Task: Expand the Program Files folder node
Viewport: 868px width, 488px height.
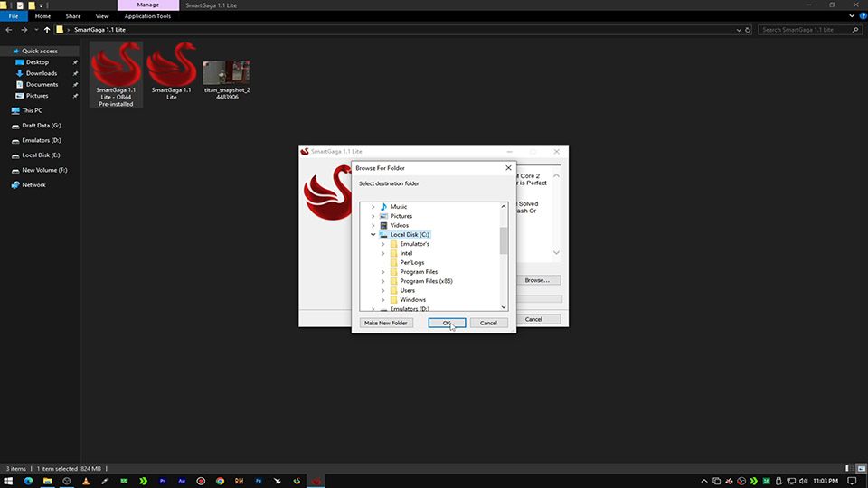Action: [x=383, y=272]
